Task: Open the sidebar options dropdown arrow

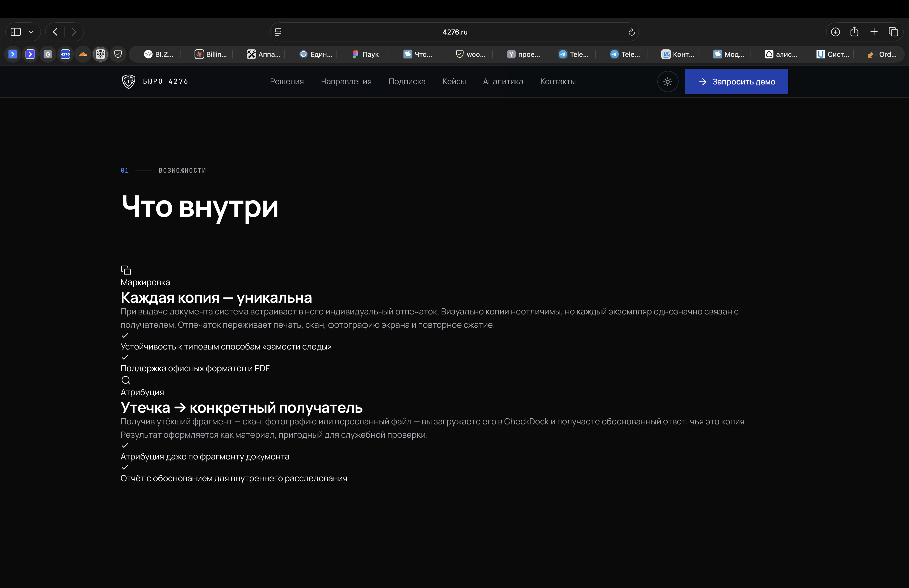Action: click(x=31, y=32)
